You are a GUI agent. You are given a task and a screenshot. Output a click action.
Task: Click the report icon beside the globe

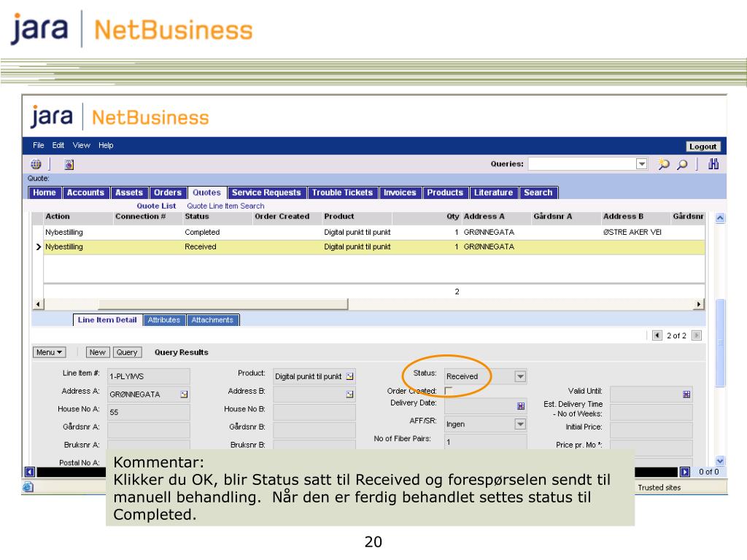pos(69,164)
